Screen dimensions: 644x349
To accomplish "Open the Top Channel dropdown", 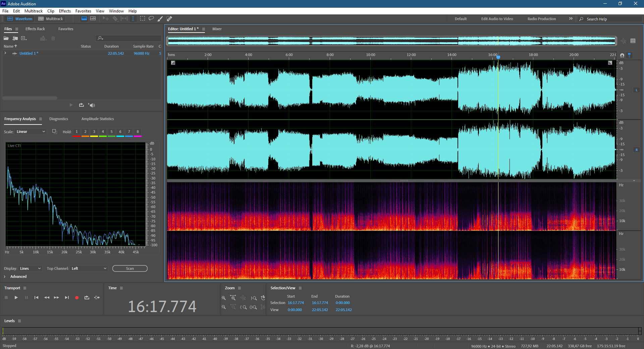I will (89, 268).
